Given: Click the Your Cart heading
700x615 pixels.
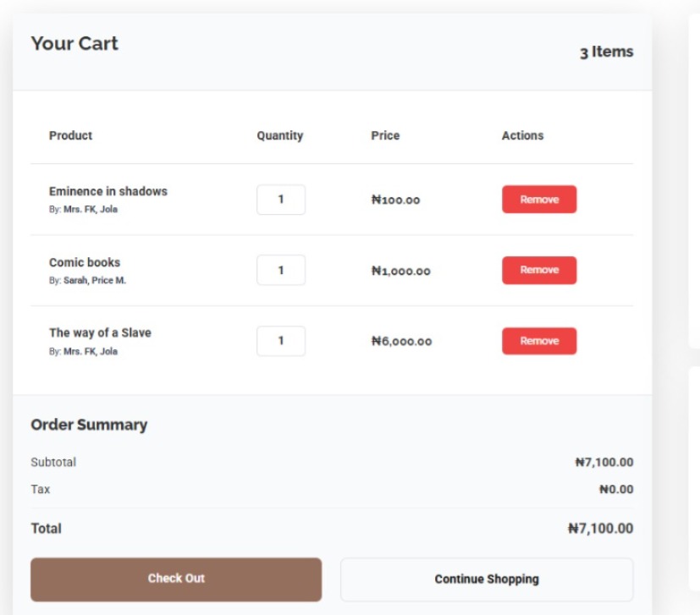Looking at the screenshot, I should 74,44.
